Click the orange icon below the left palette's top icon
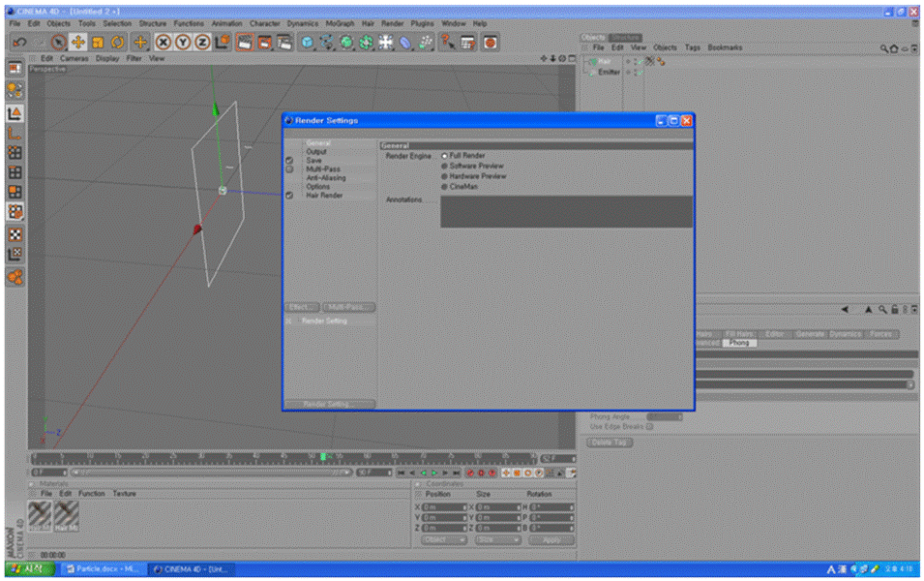 [15, 90]
